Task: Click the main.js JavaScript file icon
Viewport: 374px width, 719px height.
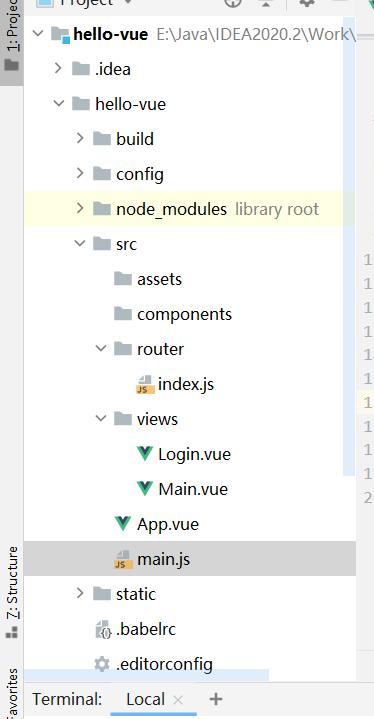Action: click(x=123, y=560)
